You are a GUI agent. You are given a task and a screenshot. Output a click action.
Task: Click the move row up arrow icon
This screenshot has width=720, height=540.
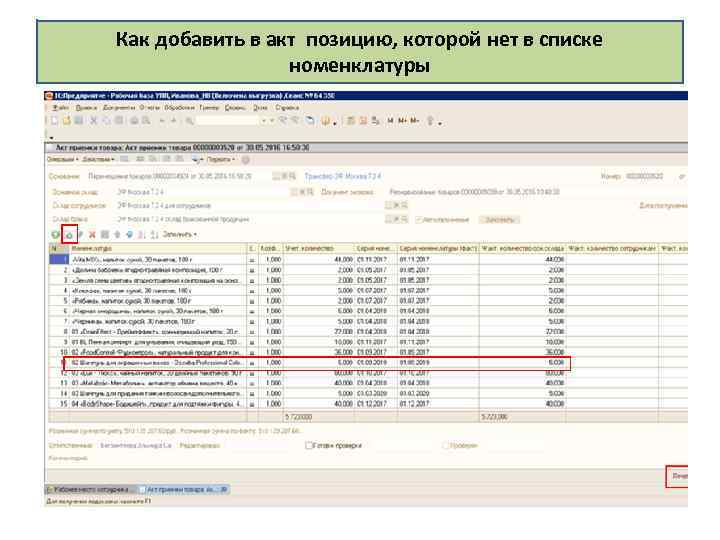tap(117, 235)
